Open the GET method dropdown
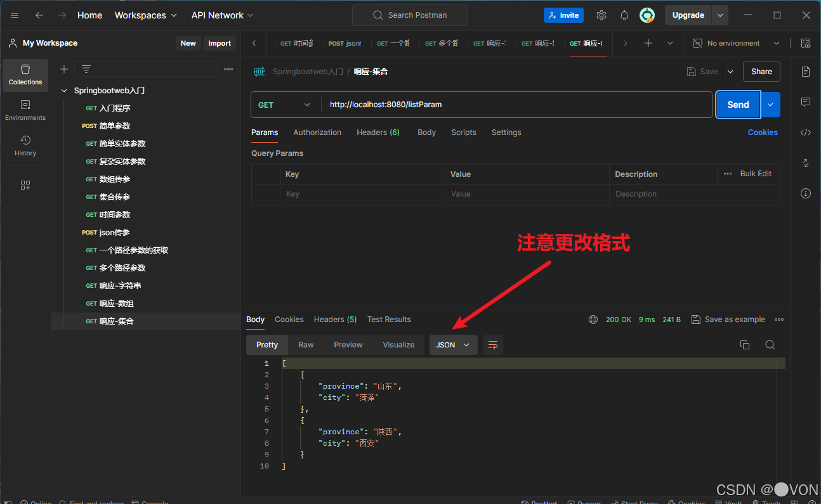 point(286,105)
